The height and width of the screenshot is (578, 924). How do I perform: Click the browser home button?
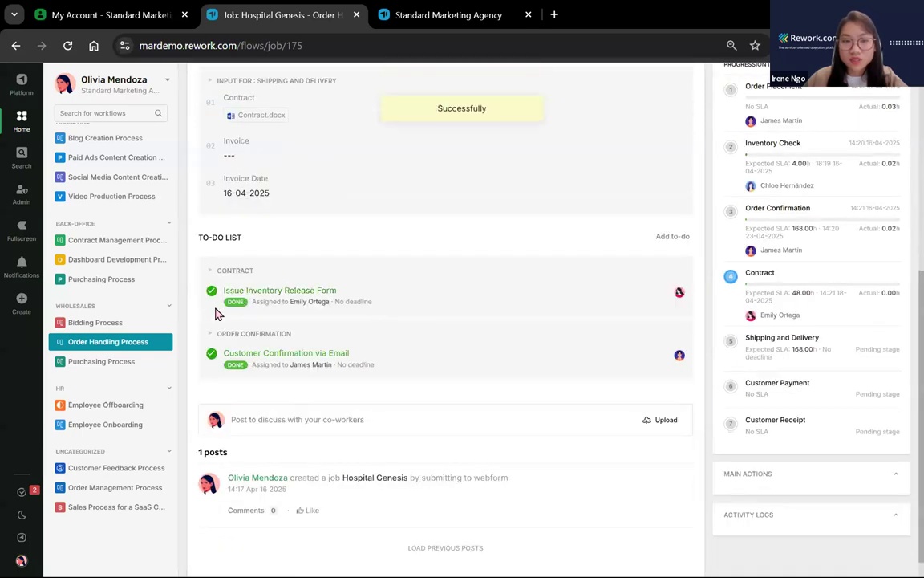[94, 46]
